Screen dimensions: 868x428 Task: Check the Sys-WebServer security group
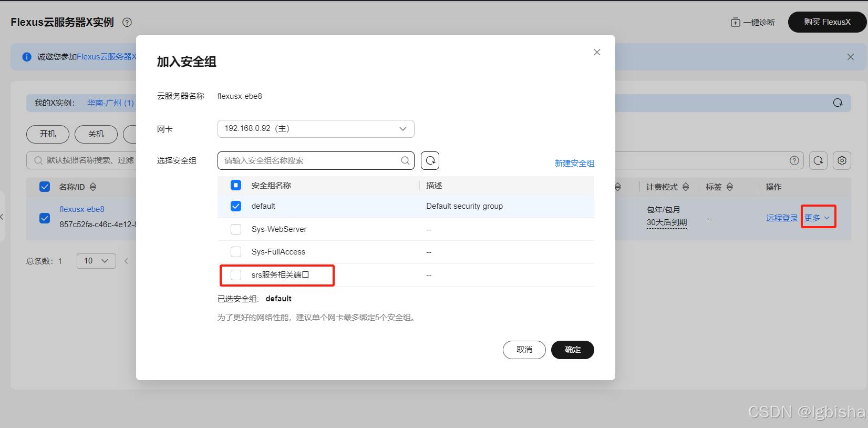[x=236, y=229]
